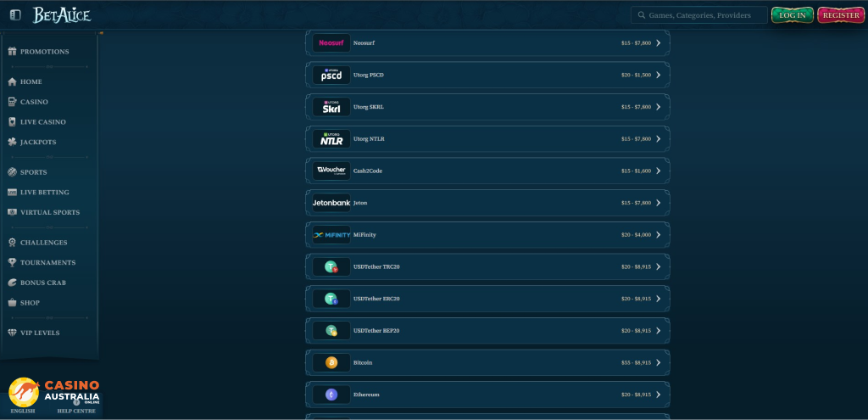Click the search magnifier icon
The width and height of the screenshot is (868, 420).
(642, 15)
